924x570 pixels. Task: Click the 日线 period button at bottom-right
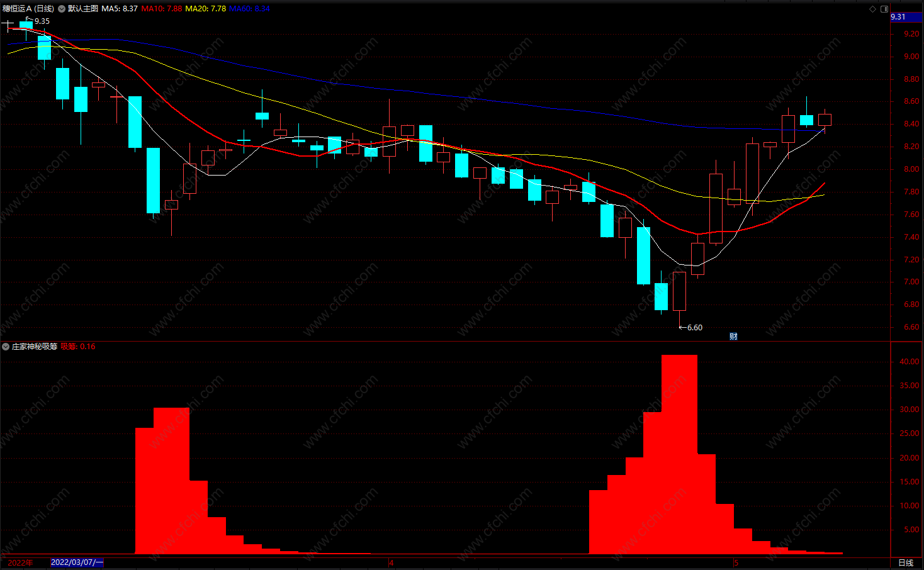[906, 562]
